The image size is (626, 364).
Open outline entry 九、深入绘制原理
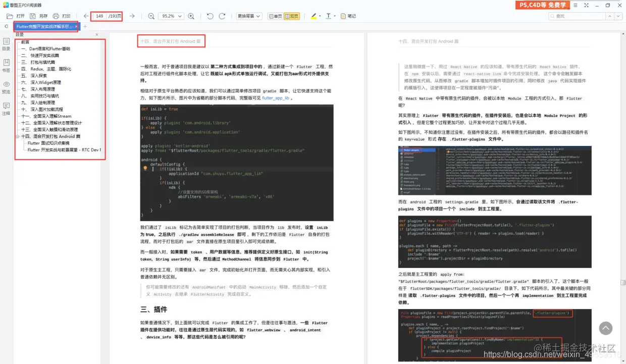pyautogui.click(x=38, y=102)
